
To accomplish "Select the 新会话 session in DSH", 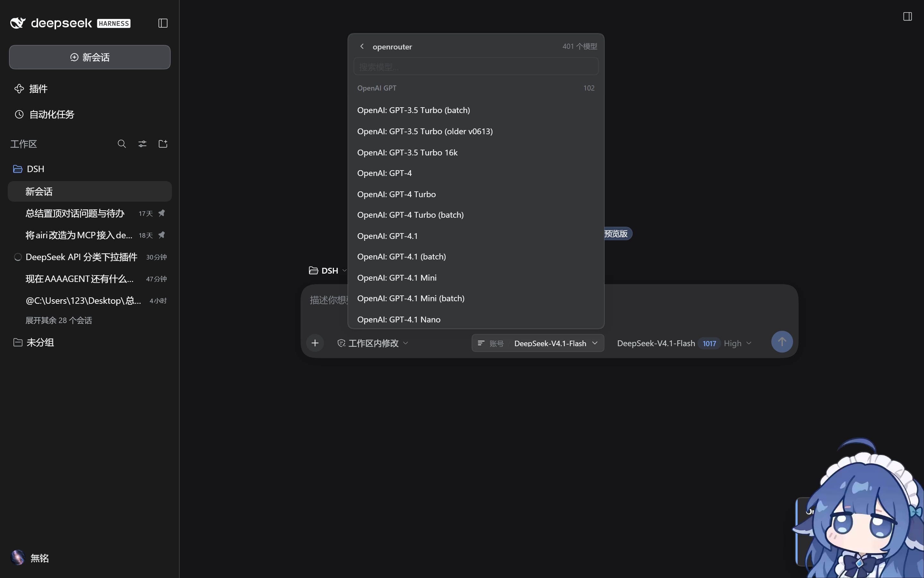I will 90,191.
